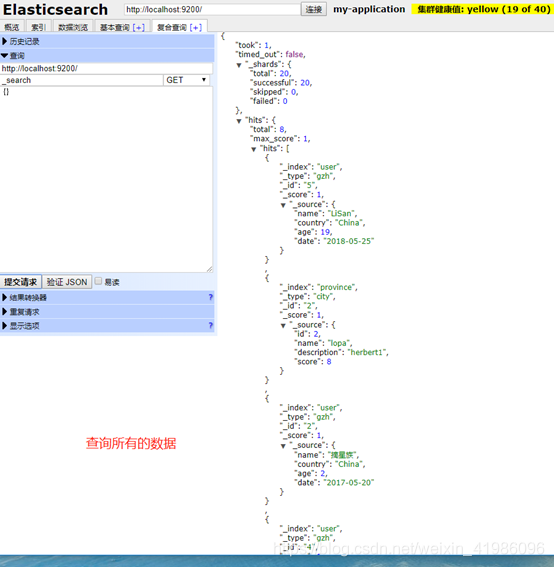
Task: Collapse the outer "hits" object node
Action: 239,121
